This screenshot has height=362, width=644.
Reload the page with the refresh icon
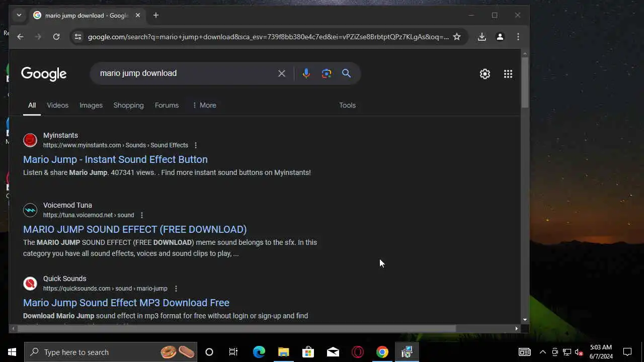click(x=56, y=37)
